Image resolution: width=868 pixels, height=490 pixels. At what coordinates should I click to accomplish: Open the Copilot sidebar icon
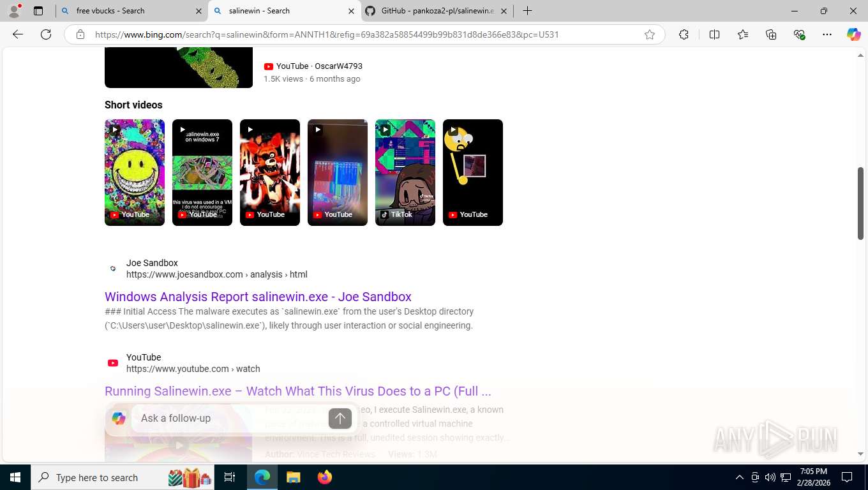coord(854,34)
